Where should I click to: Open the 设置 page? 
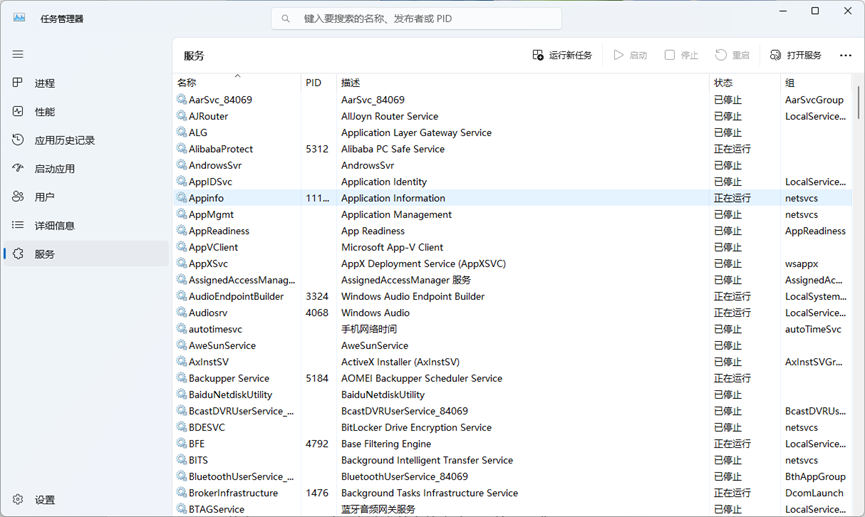[86, 500]
